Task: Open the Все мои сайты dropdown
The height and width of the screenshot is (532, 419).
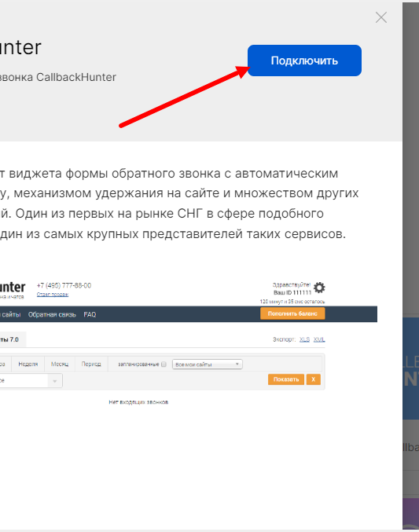Action: 207,365
